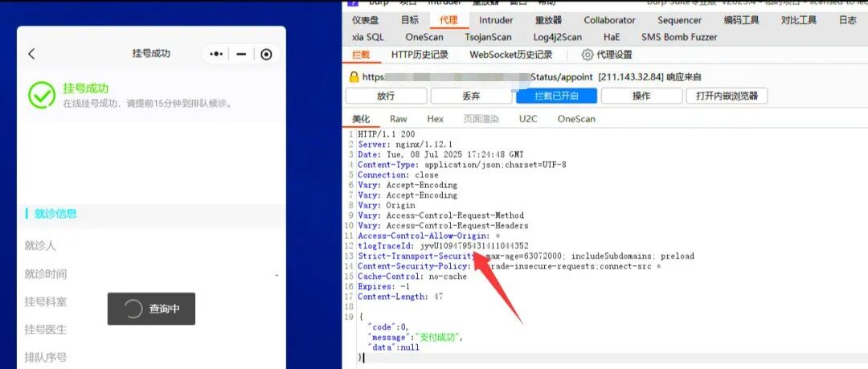Image resolution: width=868 pixels, height=369 pixels.
Task: Toggle the 拦截已开启 intercept button
Action: pos(556,96)
